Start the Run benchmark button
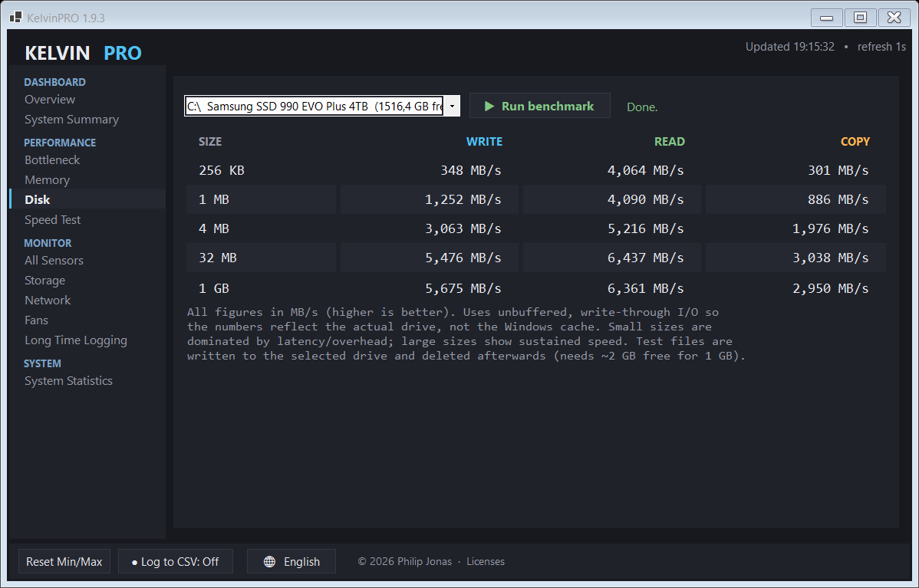This screenshot has height=588, width=919. pos(540,106)
